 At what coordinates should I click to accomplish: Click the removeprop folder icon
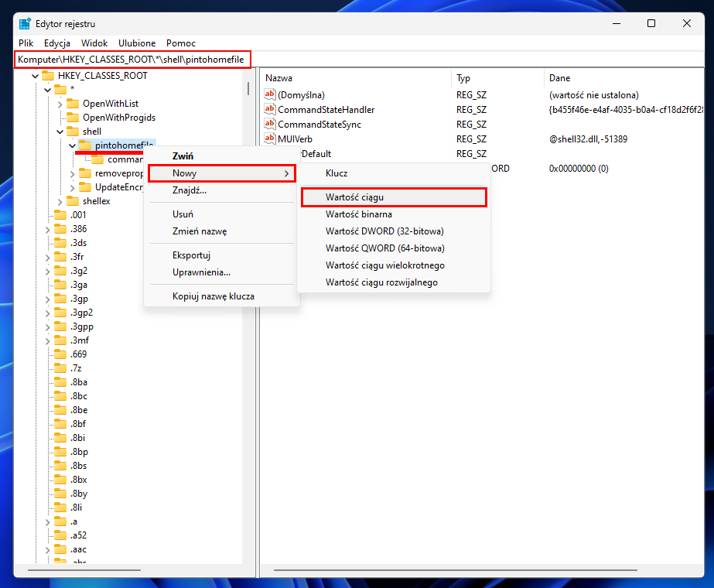click(84, 173)
